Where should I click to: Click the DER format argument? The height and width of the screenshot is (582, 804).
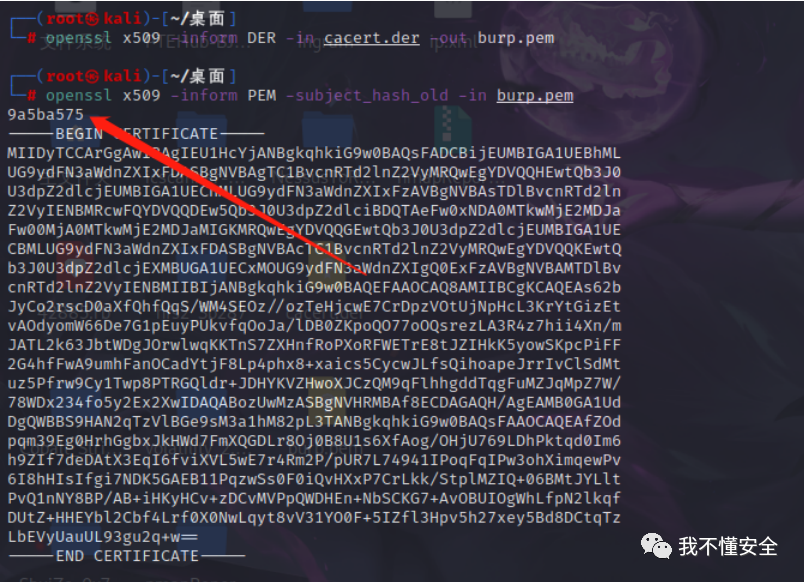(x=262, y=38)
